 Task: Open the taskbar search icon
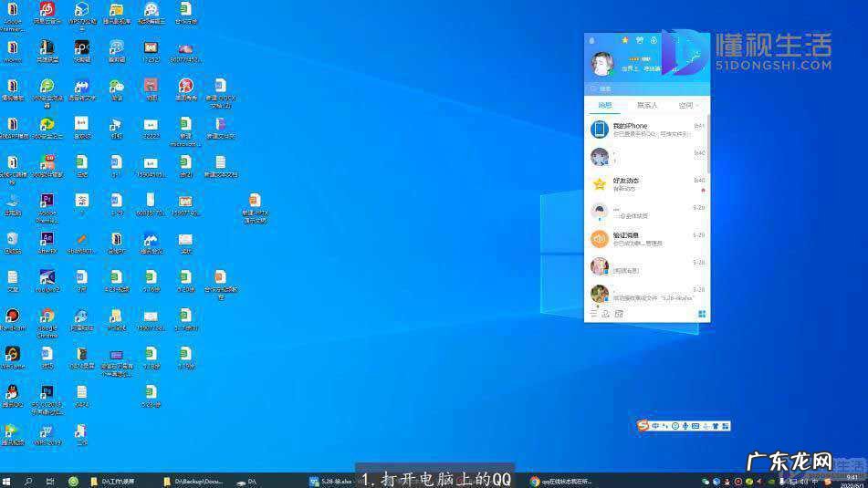tap(29, 481)
